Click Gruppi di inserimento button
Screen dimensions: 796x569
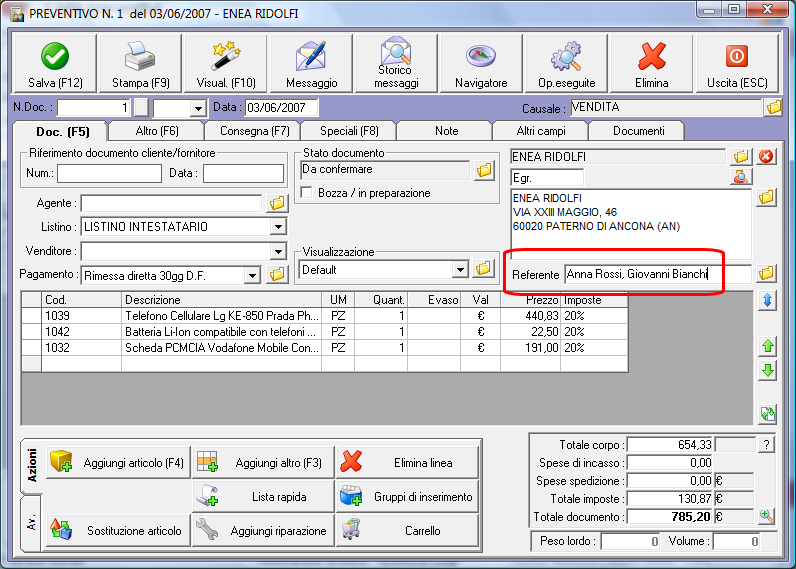click(407, 496)
